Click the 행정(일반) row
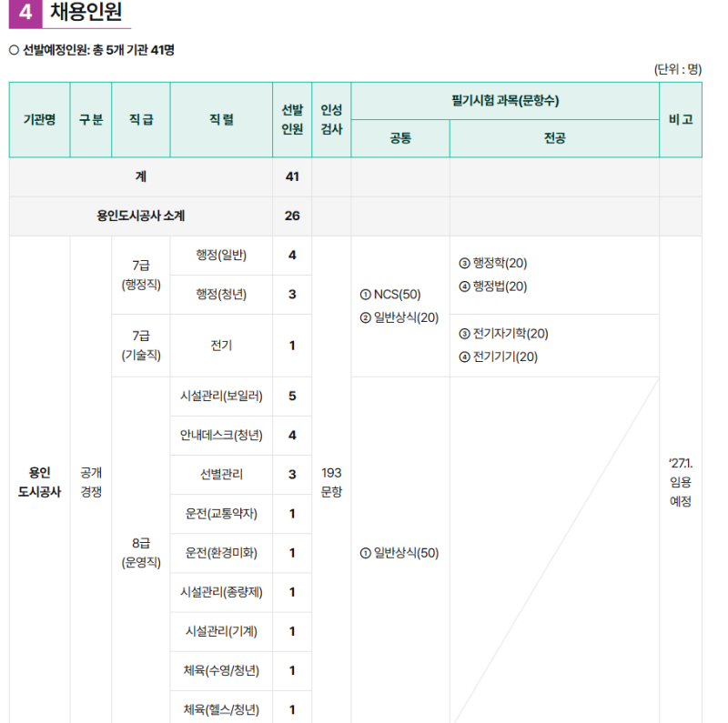 (x=221, y=256)
